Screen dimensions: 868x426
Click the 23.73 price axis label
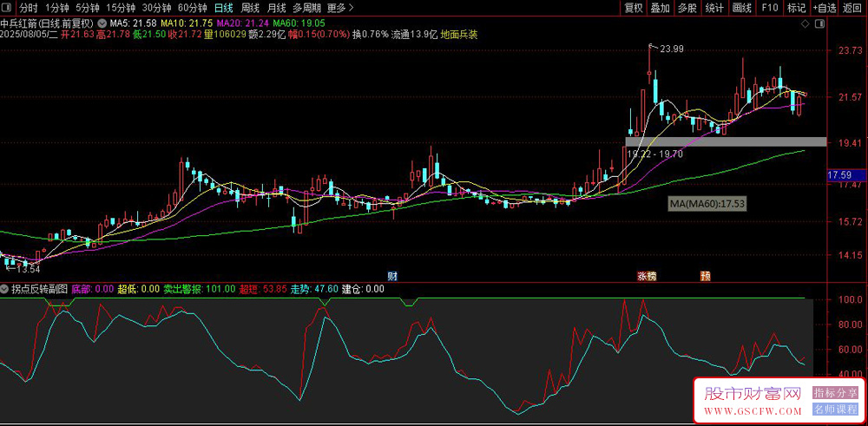pyautogui.click(x=852, y=50)
